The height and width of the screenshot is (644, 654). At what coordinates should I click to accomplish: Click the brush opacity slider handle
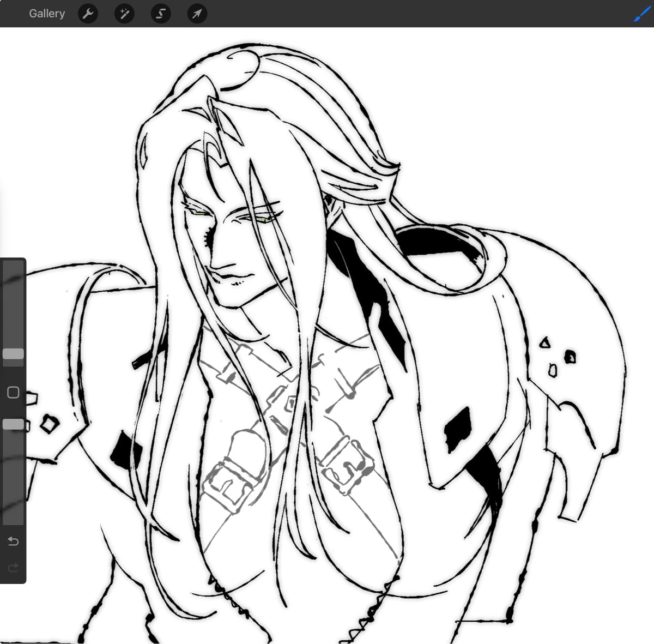coord(13,424)
